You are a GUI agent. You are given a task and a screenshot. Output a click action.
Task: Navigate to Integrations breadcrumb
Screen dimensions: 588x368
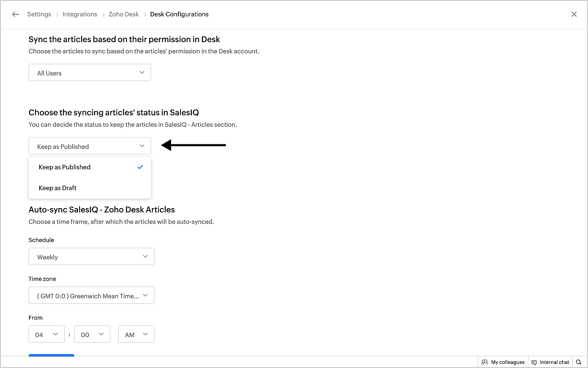point(80,14)
